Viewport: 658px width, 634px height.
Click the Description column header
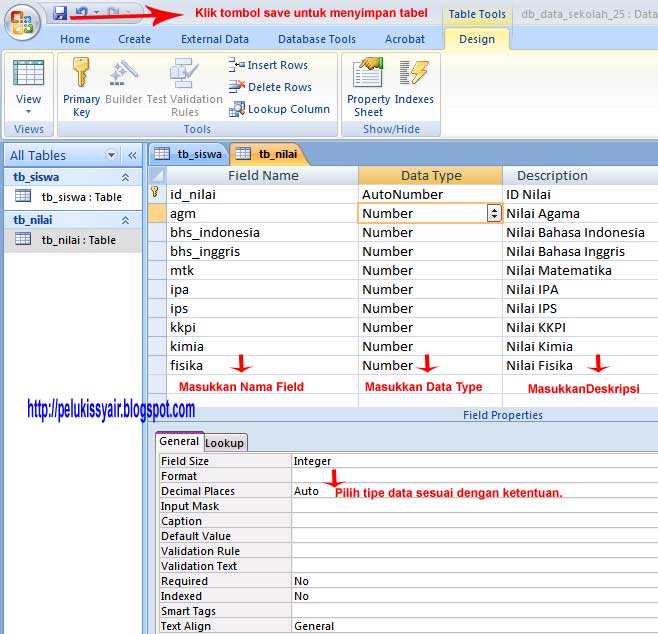click(x=580, y=175)
